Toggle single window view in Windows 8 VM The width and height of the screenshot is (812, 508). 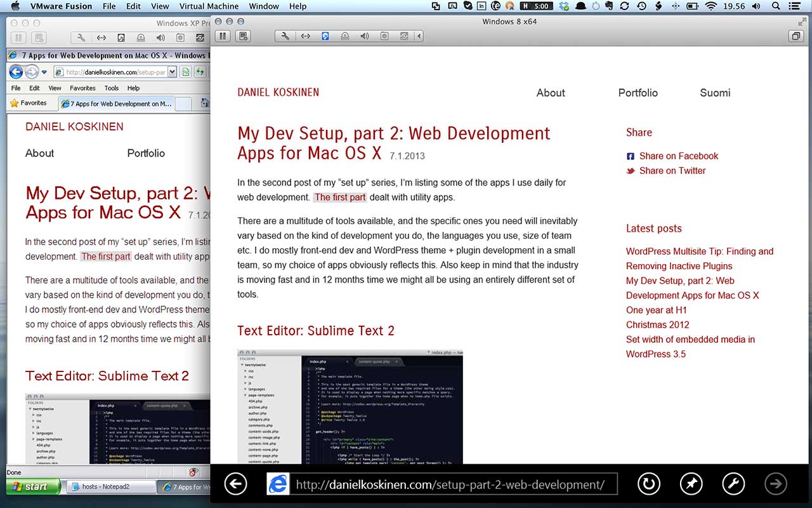795,36
